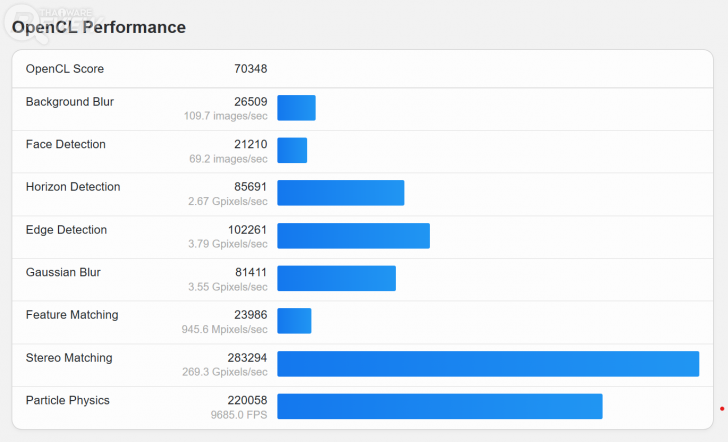Select the Edge Detection row label
The width and height of the screenshot is (728, 442).
click(x=66, y=230)
